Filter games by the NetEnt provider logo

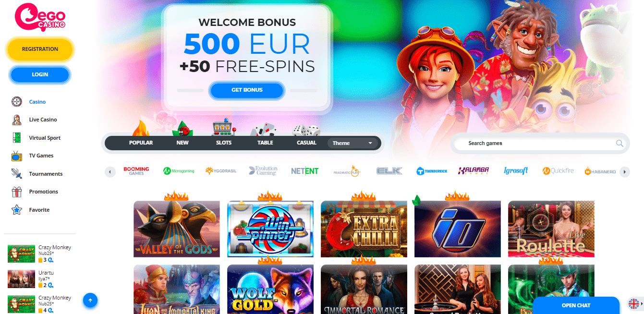tap(304, 171)
